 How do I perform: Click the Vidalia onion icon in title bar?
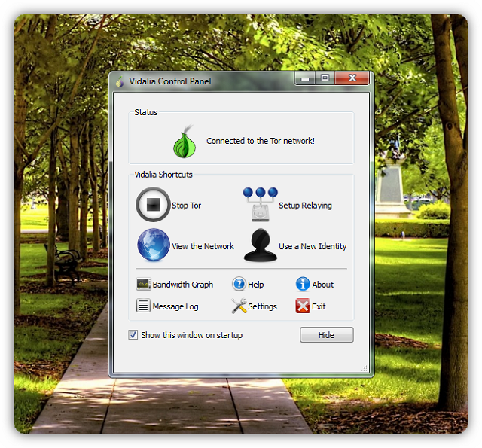point(119,81)
